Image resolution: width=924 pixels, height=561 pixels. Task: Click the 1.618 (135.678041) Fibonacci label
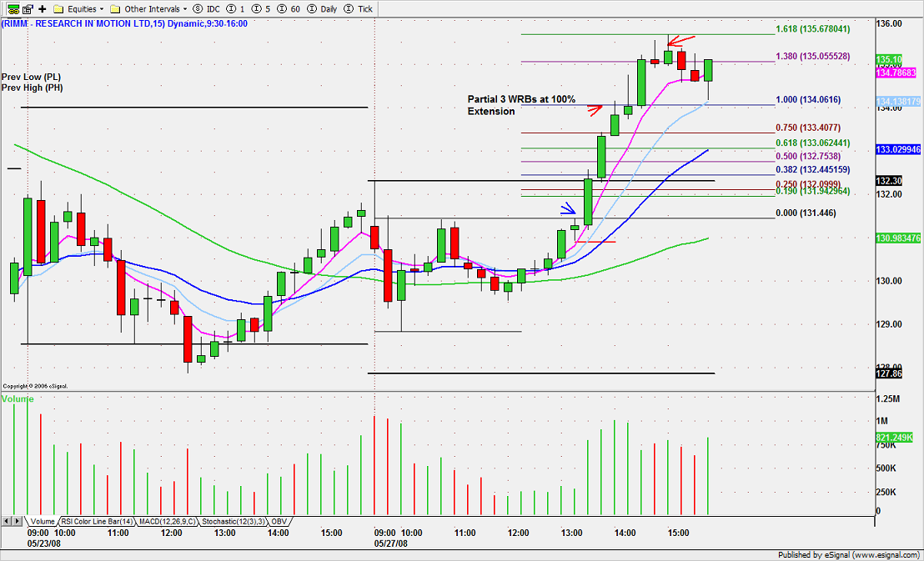click(812, 29)
